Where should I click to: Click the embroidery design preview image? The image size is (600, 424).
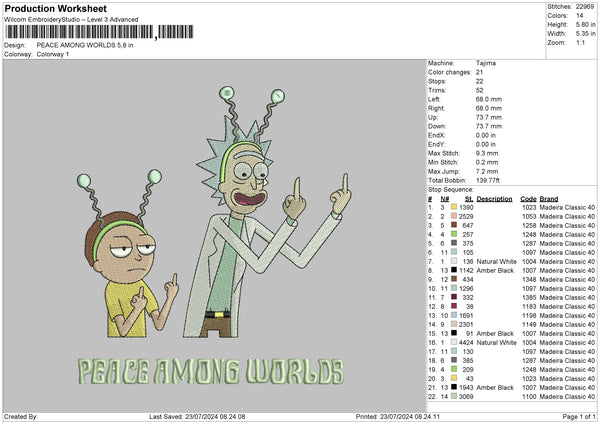pos(215,235)
